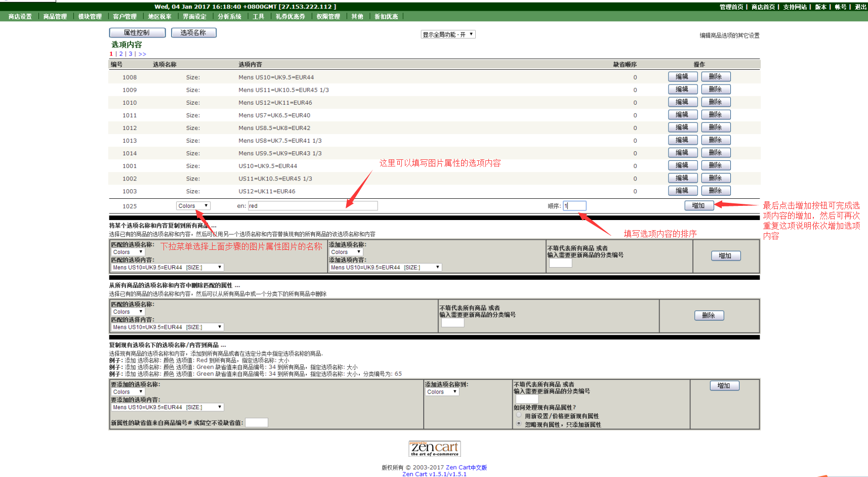868x477 pixels.
Task: Open the 工具 menu in the top bar
Action: pyautogui.click(x=258, y=17)
